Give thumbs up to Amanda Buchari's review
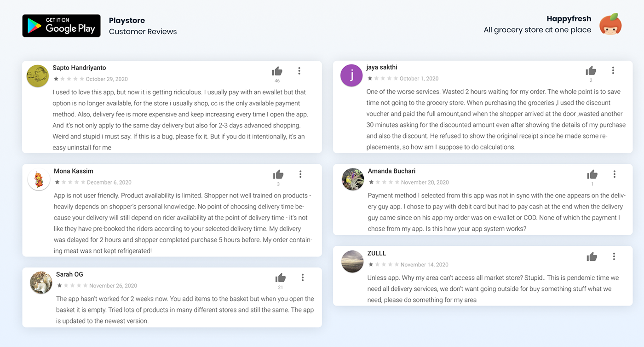644x347 pixels. 592,174
